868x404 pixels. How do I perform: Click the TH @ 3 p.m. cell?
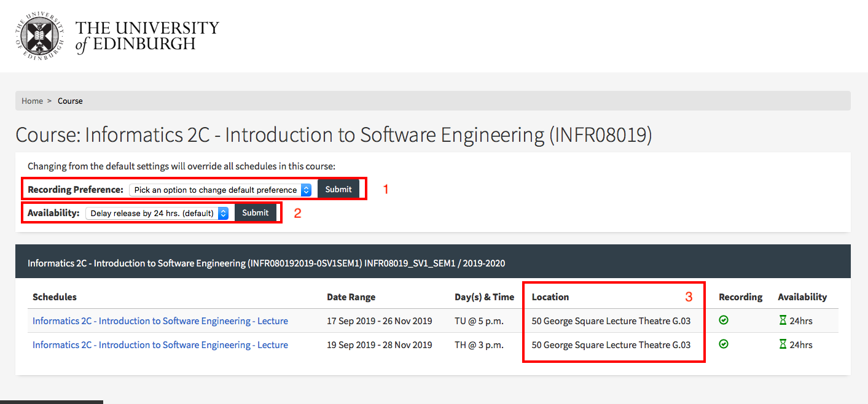pyautogui.click(x=479, y=345)
